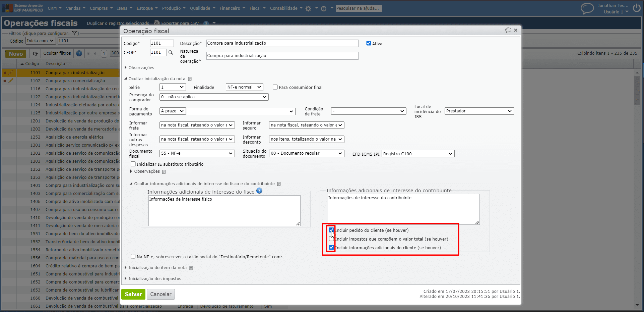Edit row 1102 with the pencil icon
Screen dimensions: 644x312
coord(11,80)
